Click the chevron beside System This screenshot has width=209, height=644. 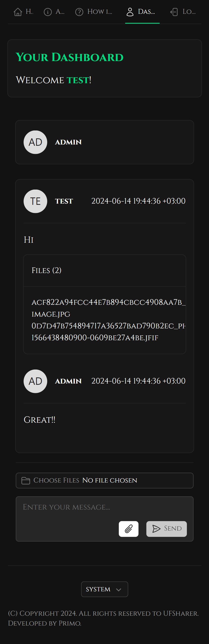coord(119,590)
